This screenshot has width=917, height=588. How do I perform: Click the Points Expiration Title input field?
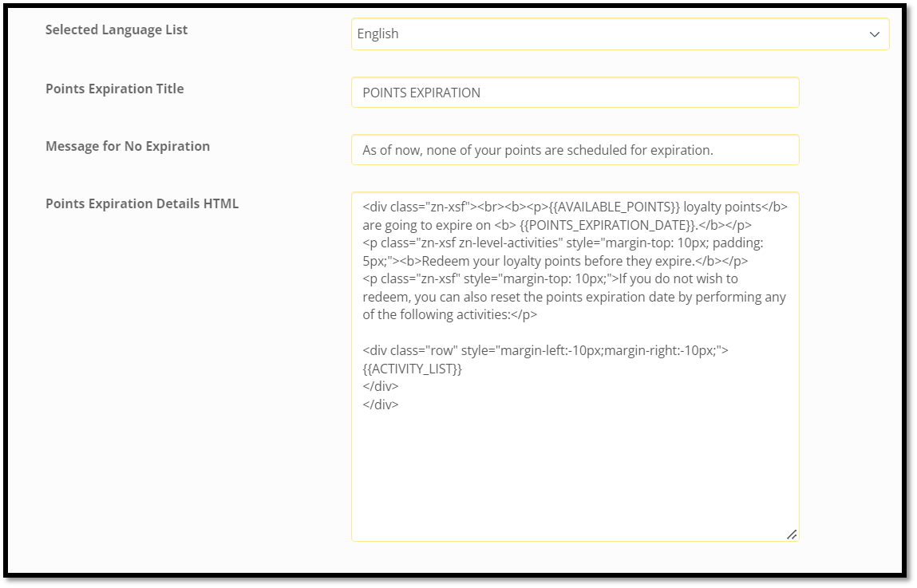[575, 93]
